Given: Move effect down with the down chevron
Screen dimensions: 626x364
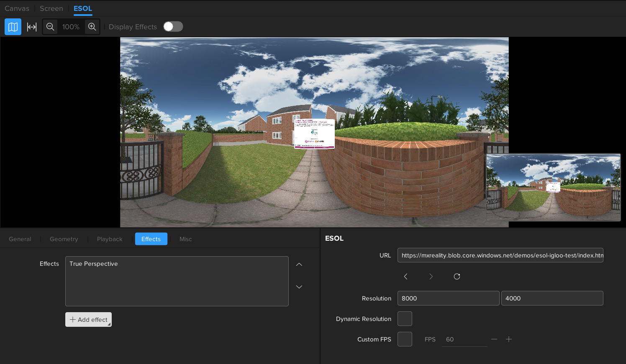Looking at the screenshot, I should click(299, 287).
